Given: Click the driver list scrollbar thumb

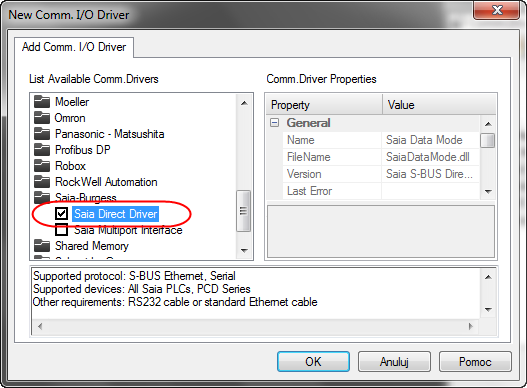Looking at the screenshot, I should (244, 211).
